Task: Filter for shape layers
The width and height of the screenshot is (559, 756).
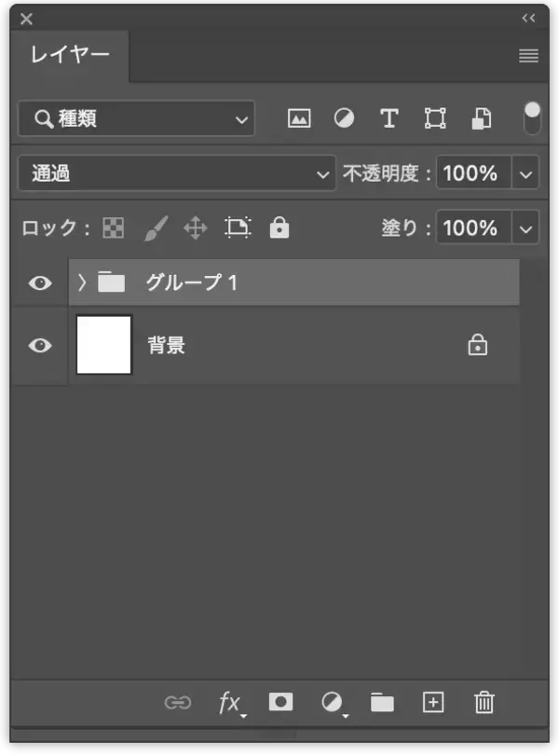Action: pyautogui.click(x=435, y=118)
